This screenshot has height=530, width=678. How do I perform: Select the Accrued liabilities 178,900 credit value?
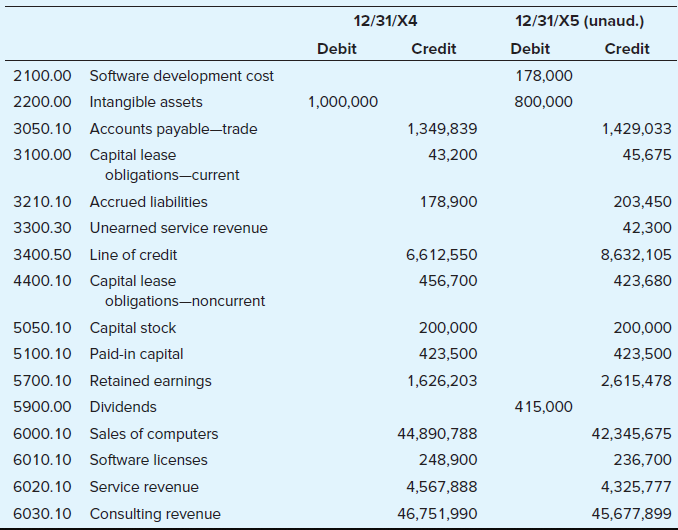click(449, 202)
